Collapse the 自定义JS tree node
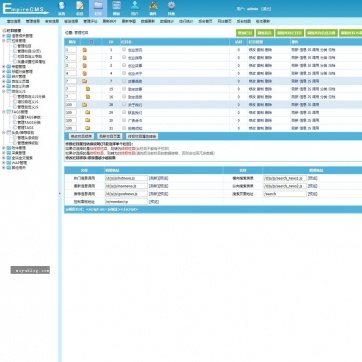 click(x=4, y=91)
